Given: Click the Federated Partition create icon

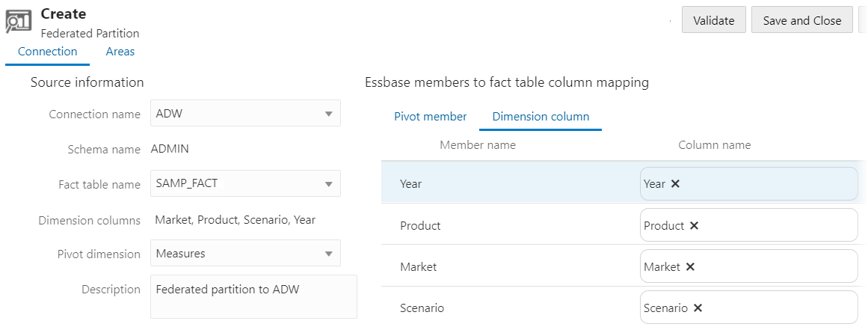Looking at the screenshot, I should pyautogui.click(x=18, y=22).
